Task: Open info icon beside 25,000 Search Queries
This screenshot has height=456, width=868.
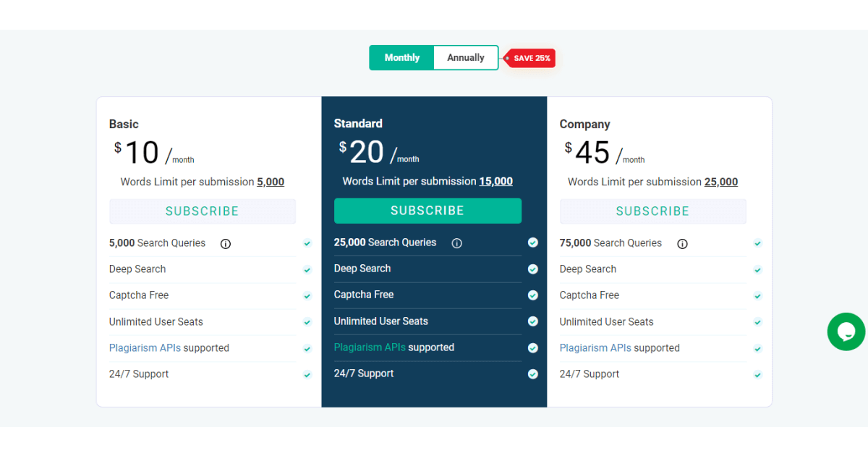Action: [456, 243]
